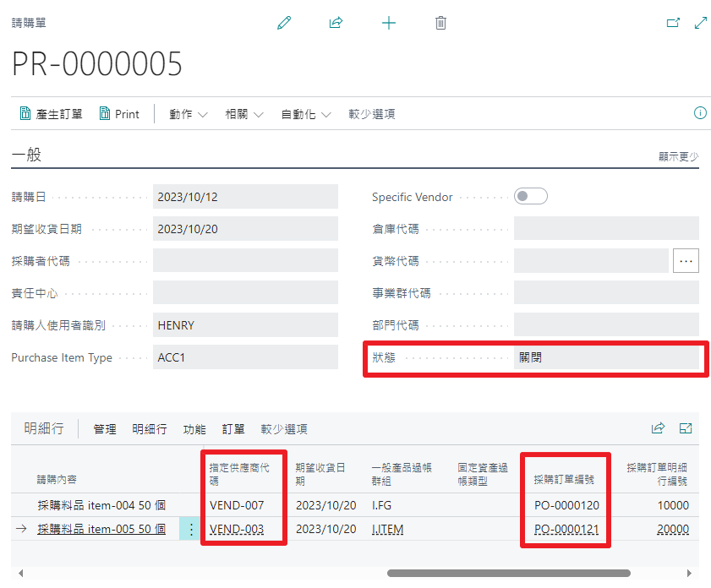Screen dimensions: 711x588
Task: Click the Purchase Item Type field
Action: tap(245, 357)
